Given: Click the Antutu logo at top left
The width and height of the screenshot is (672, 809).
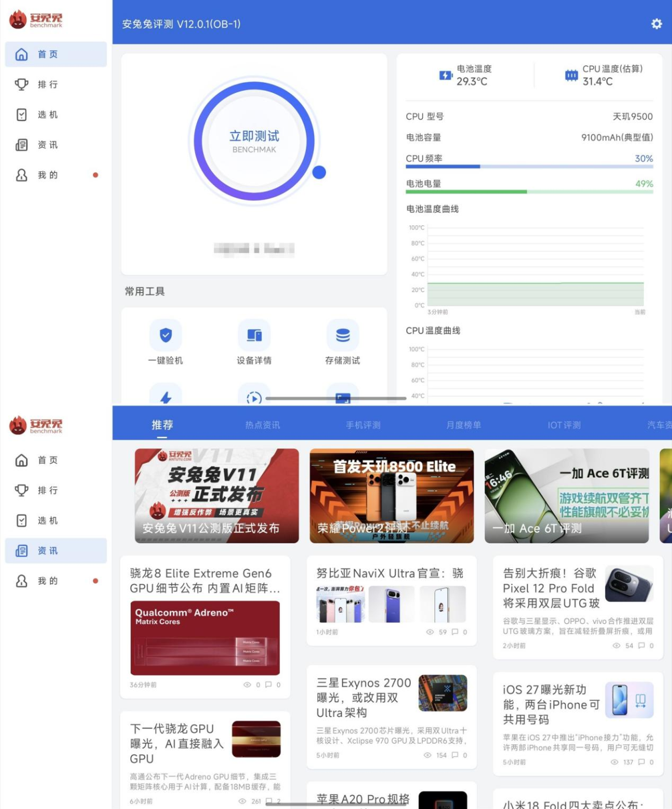Looking at the screenshot, I should tap(36, 19).
